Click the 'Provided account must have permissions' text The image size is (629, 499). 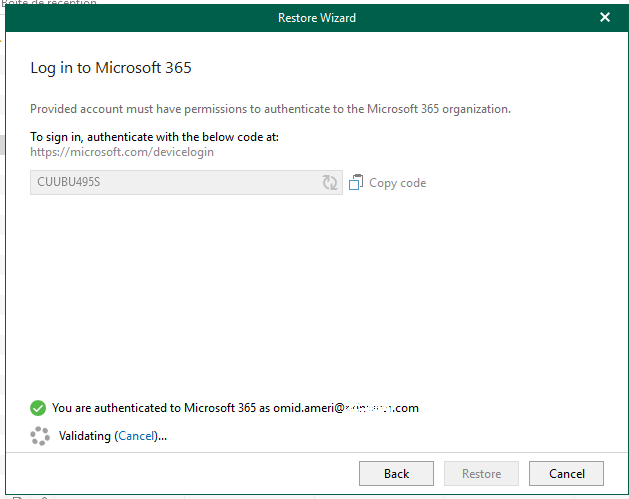tap(270, 109)
